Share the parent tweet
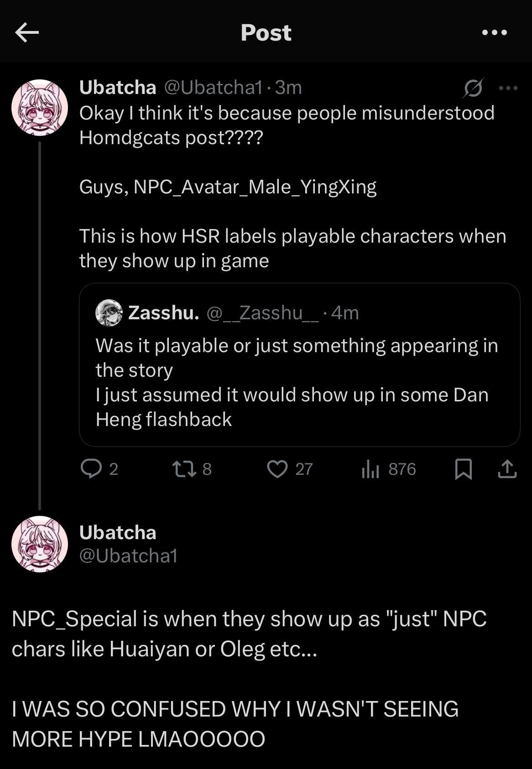Image resolution: width=532 pixels, height=769 pixels. [x=507, y=469]
